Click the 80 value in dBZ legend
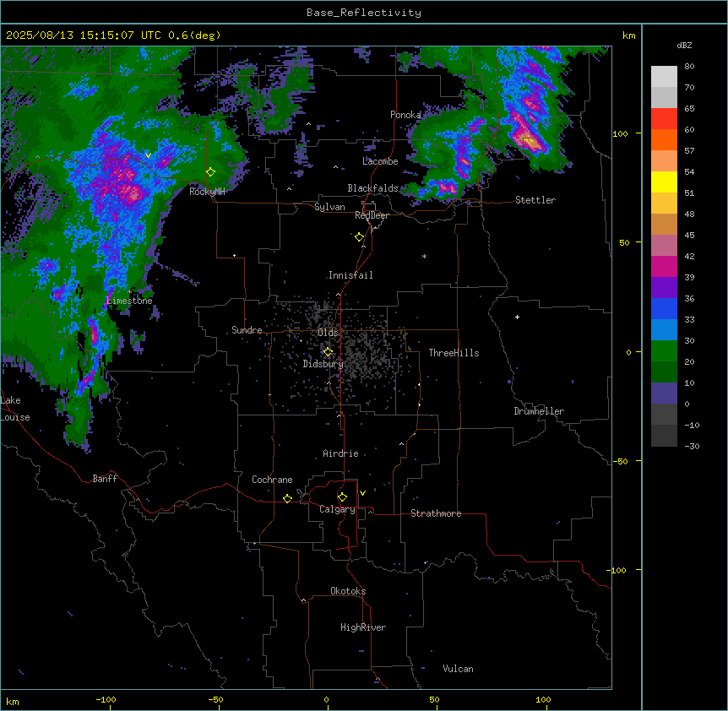The width and height of the screenshot is (728, 711). [689, 67]
